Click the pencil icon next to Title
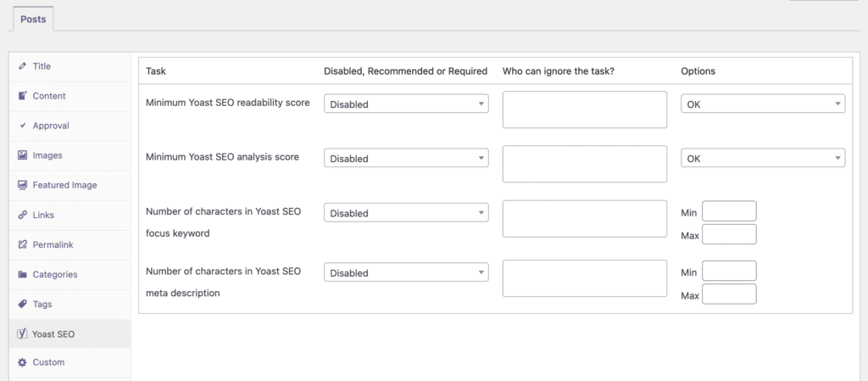This screenshot has height=381, width=868. pos(22,66)
